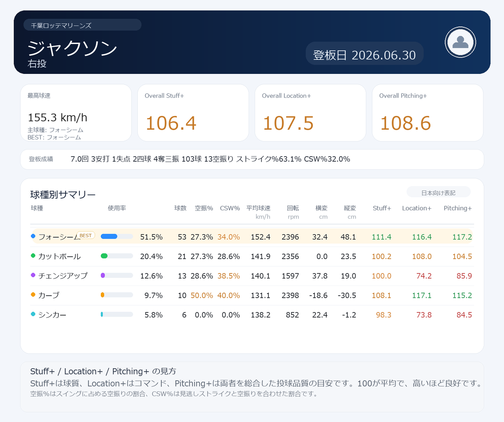The height and width of the screenshot is (422, 504).
Task: Click the 平均球速 column header
Action: click(x=258, y=208)
